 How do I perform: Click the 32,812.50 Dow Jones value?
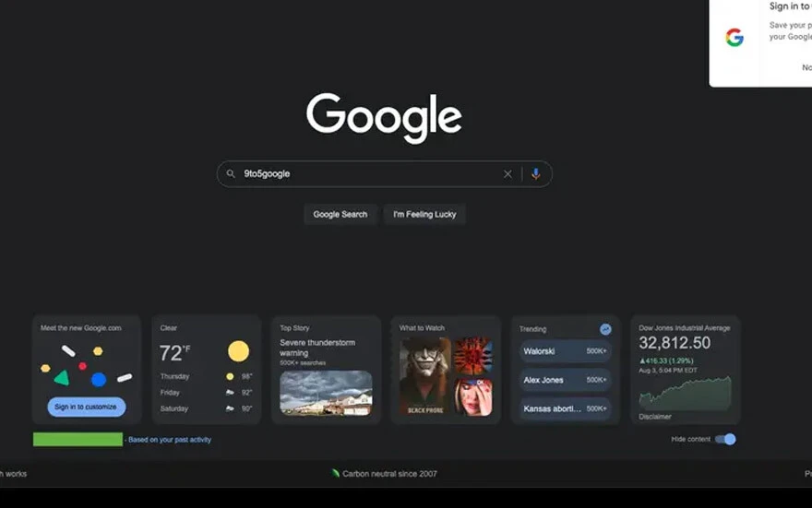(x=675, y=343)
